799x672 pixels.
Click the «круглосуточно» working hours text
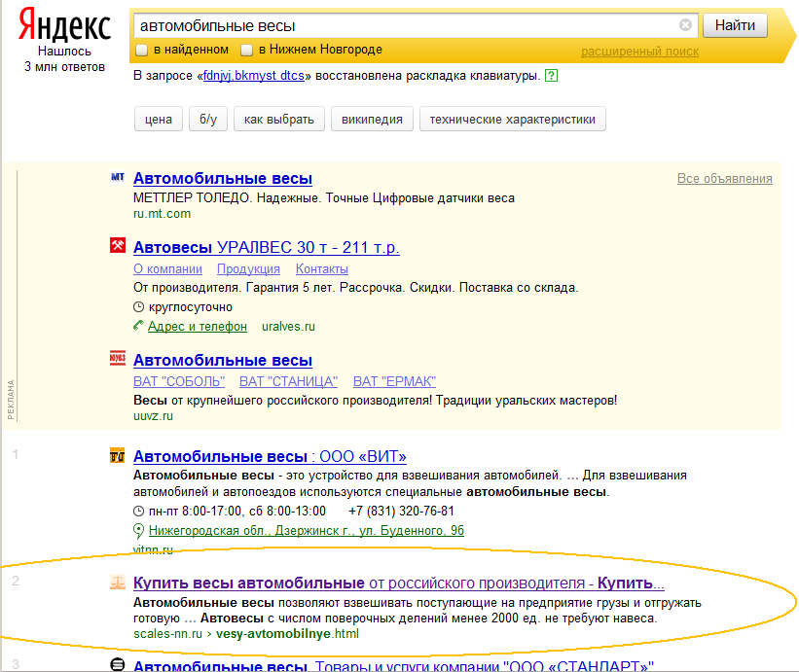[x=191, y=307]
